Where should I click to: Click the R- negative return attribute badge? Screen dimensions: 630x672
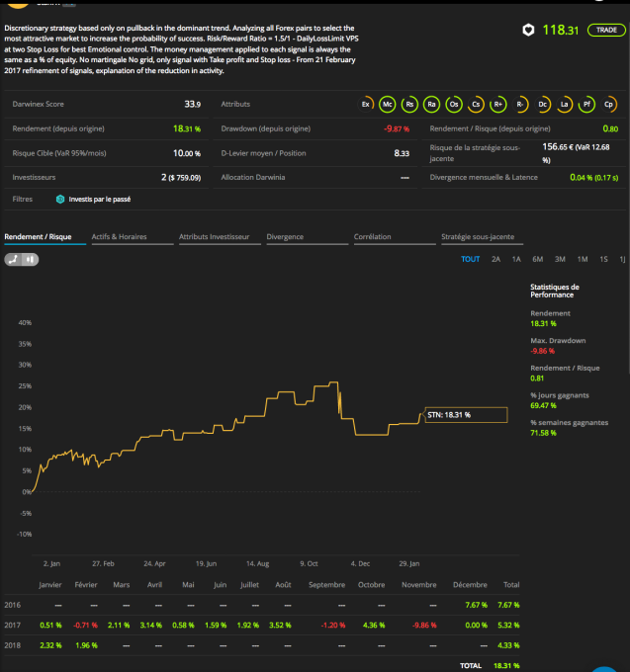[x=520, y=104]
